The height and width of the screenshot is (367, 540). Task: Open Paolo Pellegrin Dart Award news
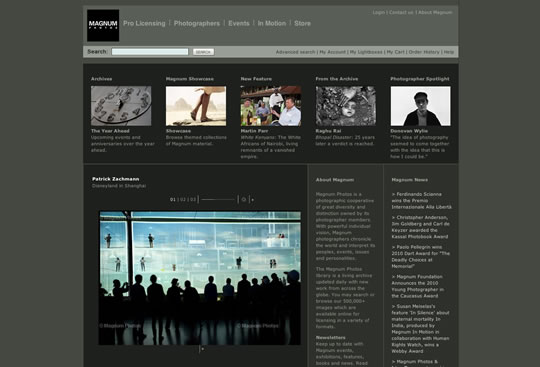coord(420,257)
